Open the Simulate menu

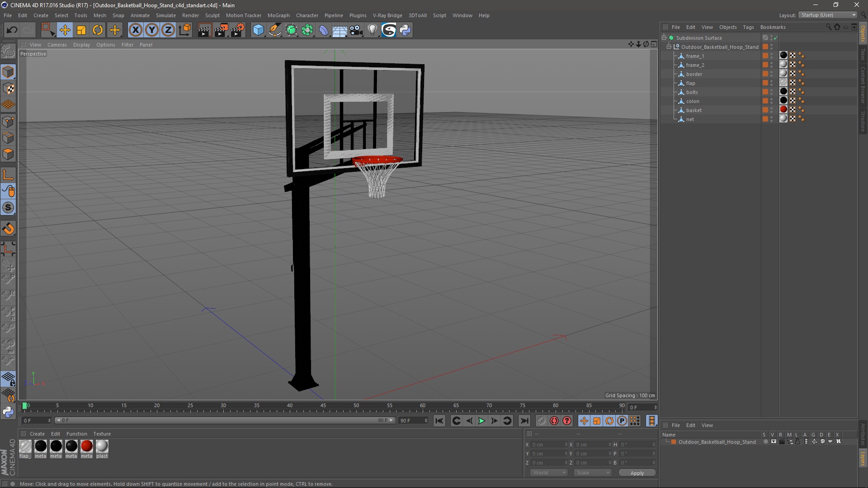pos(165,15)
